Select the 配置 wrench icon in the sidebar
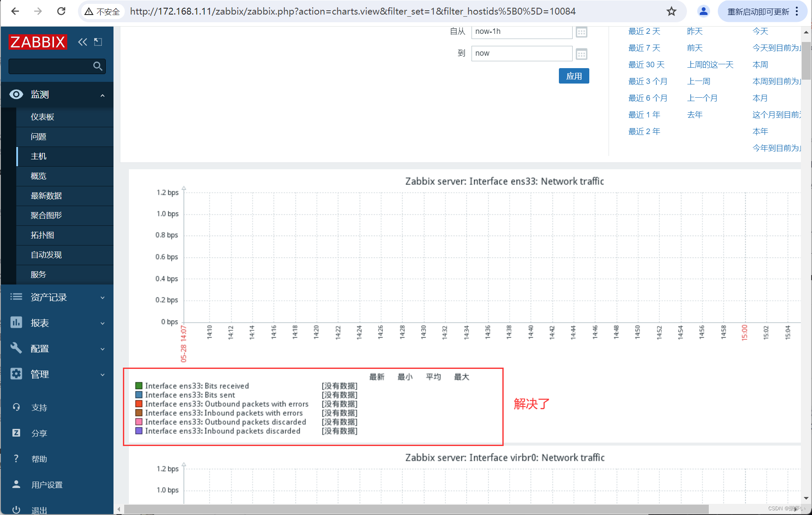This screenshot has height=515, width=812. click(16, 348)
